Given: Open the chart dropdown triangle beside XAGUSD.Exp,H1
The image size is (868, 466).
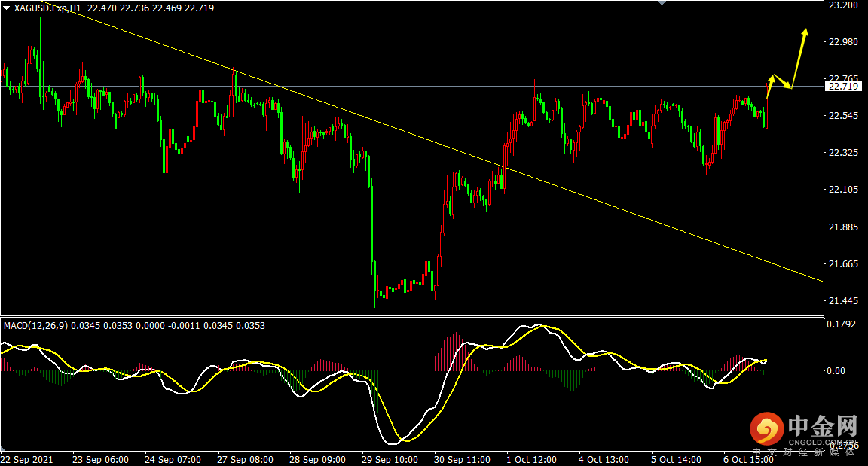Looking at the screenshot, I should [7, 8].
